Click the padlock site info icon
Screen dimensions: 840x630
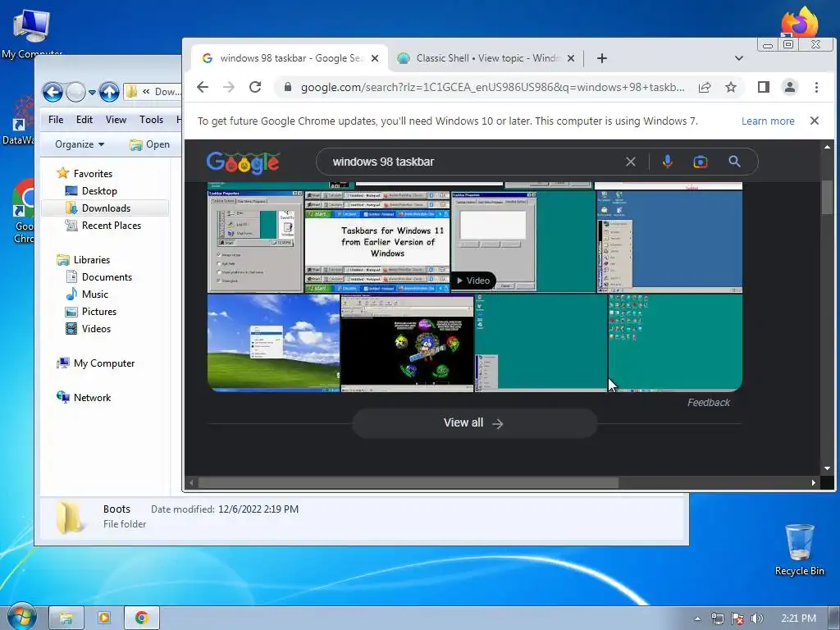(x=288, y=87)
